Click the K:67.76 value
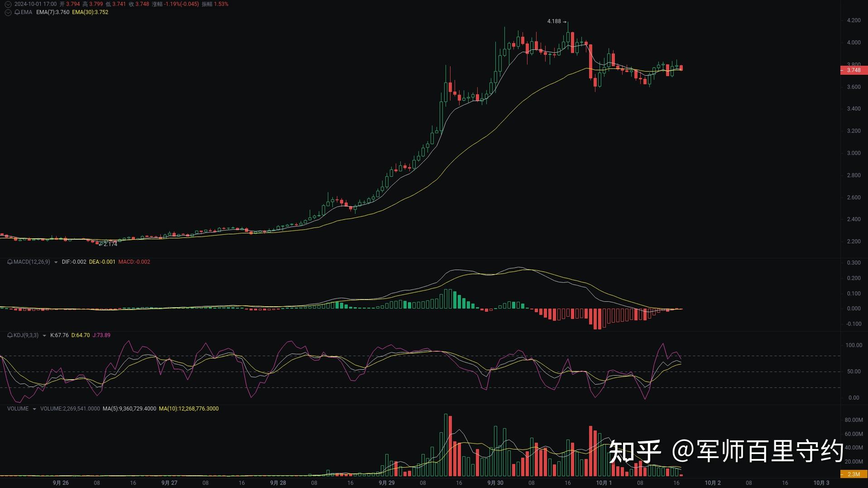Screen dimensions: 868x488 [x=59, y=335]
